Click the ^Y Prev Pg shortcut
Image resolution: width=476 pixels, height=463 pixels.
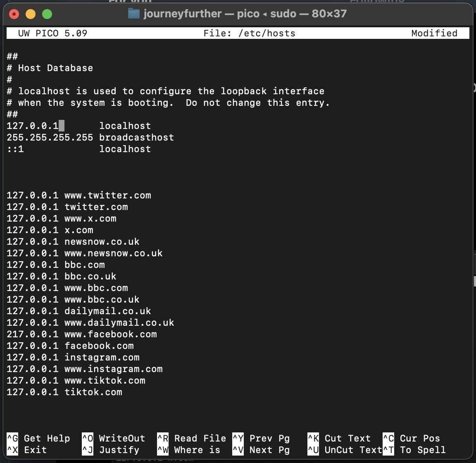tap(261, 438)
